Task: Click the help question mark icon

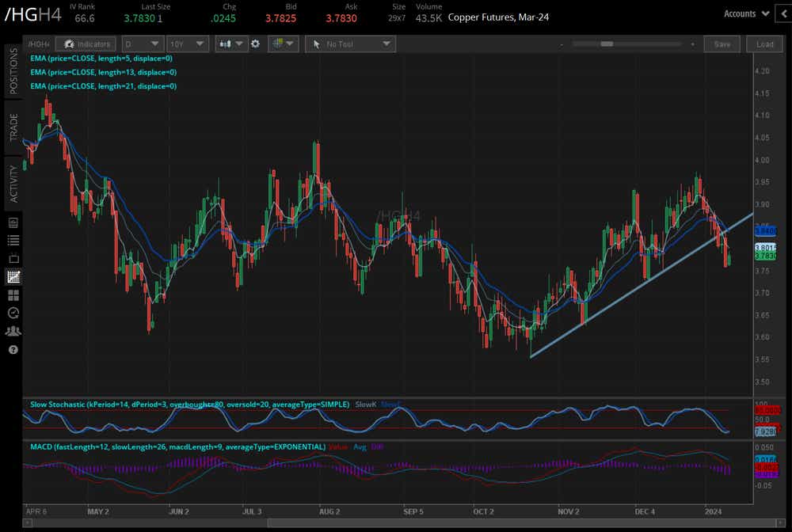Action: click(13, 349)
